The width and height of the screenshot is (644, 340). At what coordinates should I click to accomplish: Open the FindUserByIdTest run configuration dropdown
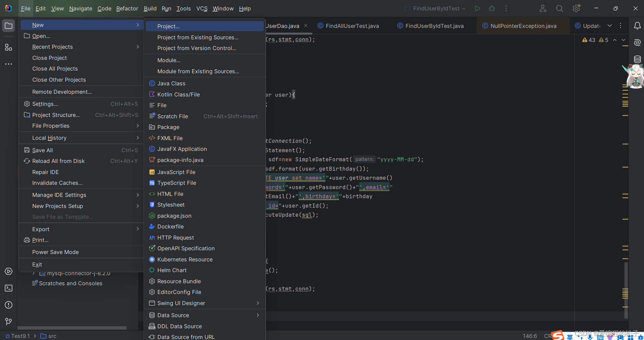[434, 8]
